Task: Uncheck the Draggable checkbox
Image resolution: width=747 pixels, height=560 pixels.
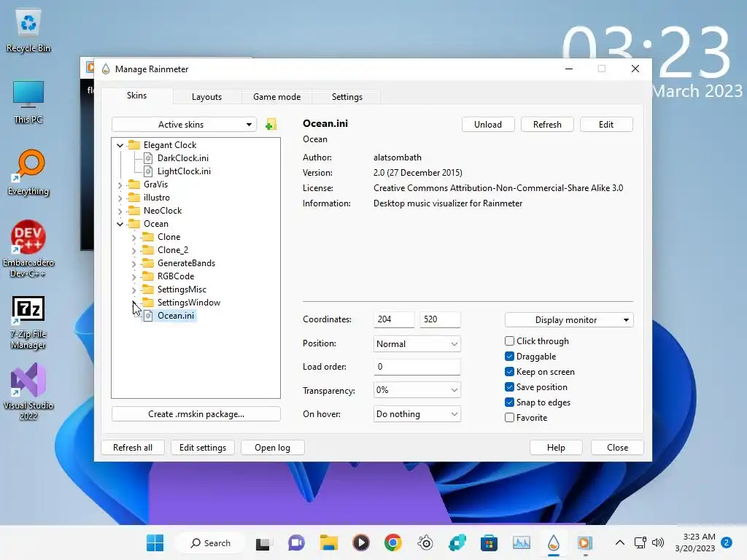Action: (509, 356)
